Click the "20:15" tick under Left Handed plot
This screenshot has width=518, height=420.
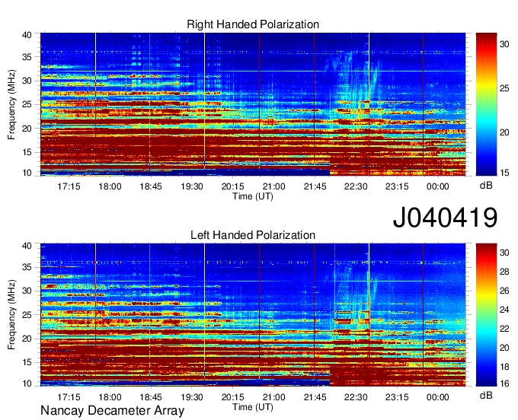[232, 397]
